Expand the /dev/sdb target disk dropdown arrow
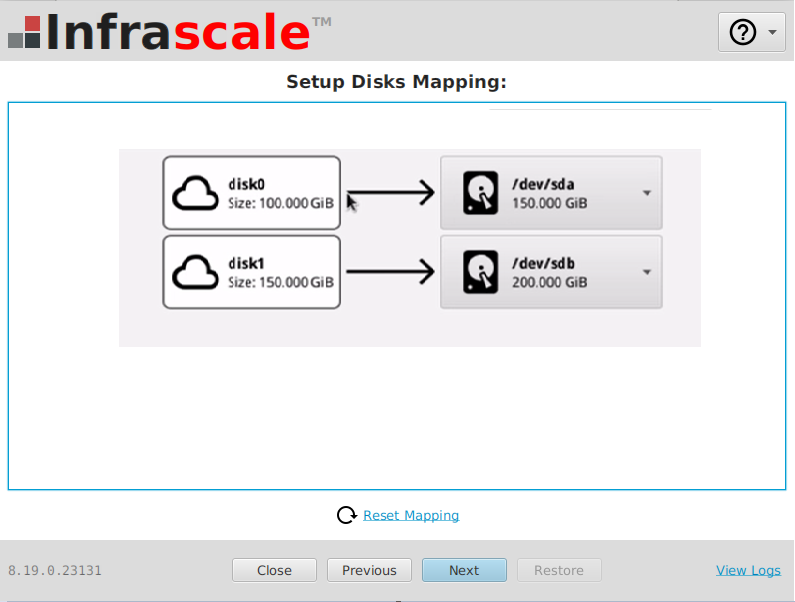Image resolution: width=795 pixels, height=602 pixels. [x=646, y=272]
